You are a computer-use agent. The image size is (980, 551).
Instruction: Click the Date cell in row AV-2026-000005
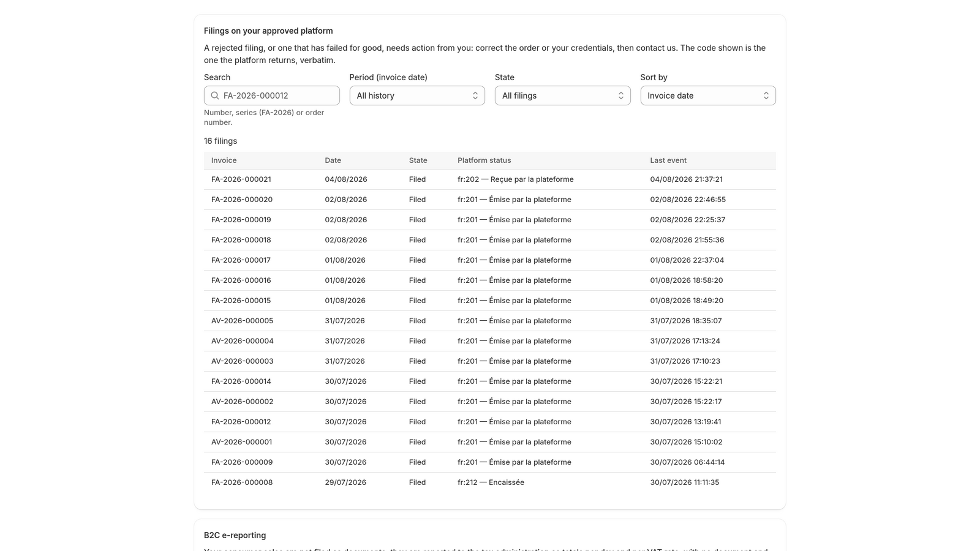tap(345, 321)
